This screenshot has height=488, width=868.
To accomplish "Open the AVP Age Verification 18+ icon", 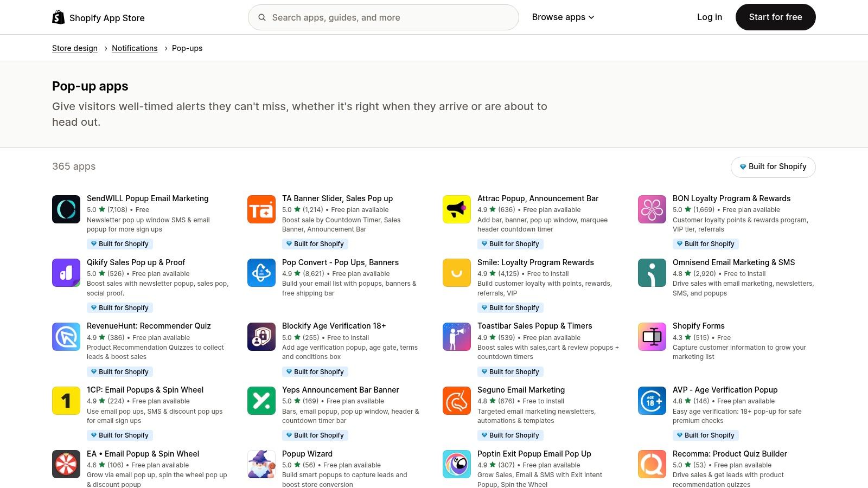I will tap(652, 401).
